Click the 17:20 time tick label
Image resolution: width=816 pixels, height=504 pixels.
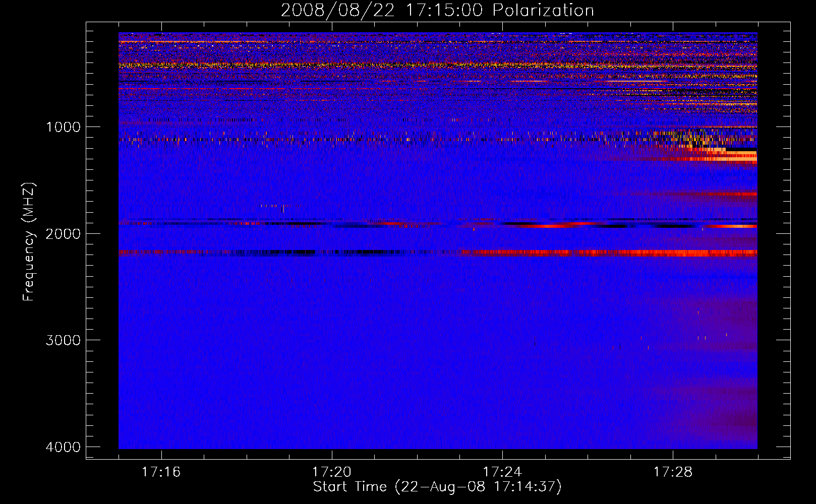pyautogui.click(x=331, y=472)
